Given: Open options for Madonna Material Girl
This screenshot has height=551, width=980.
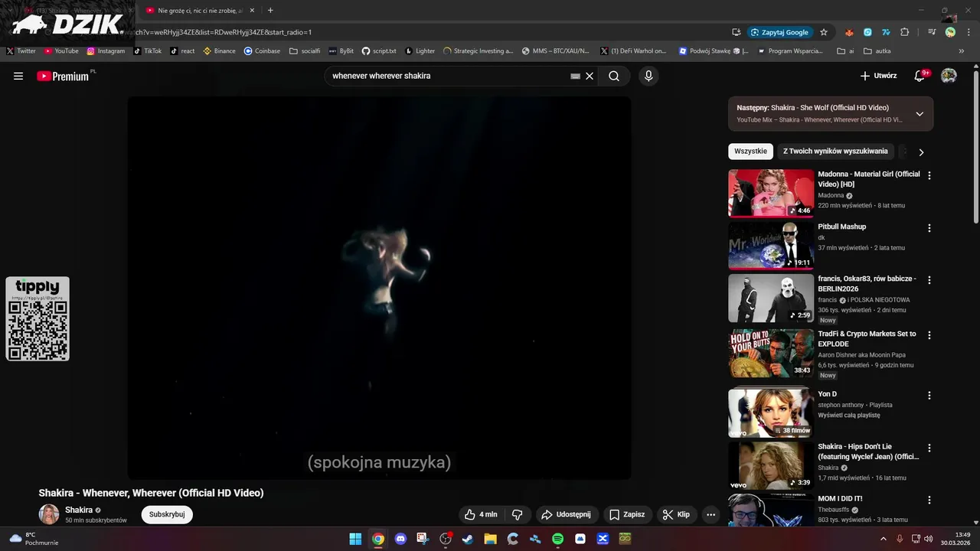Looking at the screenshot, I should pos(929,175).
